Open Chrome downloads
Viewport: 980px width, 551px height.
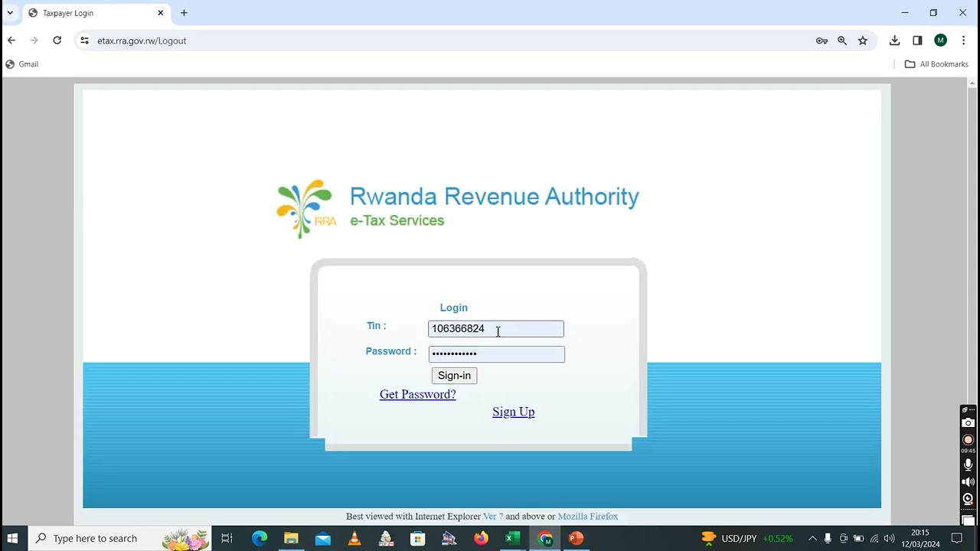pyautogui.click(x=894, y=41)
